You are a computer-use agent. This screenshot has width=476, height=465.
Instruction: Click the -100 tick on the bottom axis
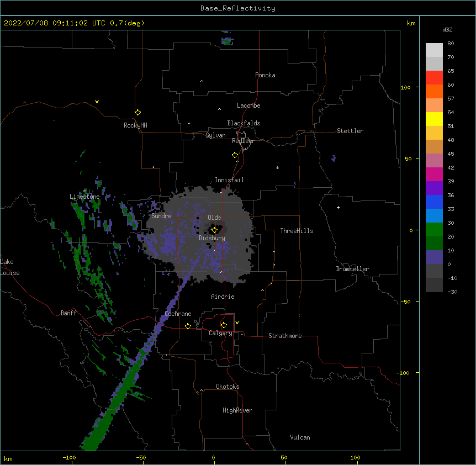click(69, 458)
